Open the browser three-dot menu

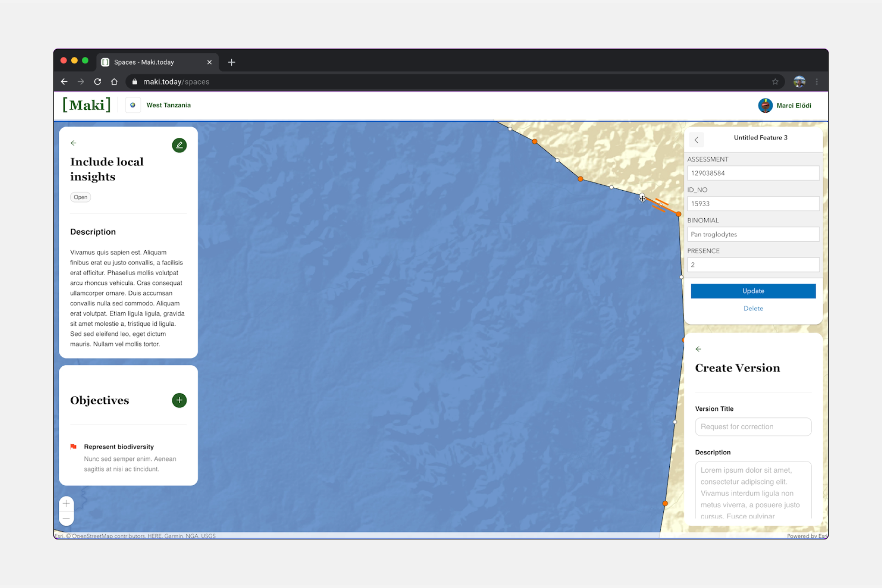pyautogui.click(x=817, y=82)
